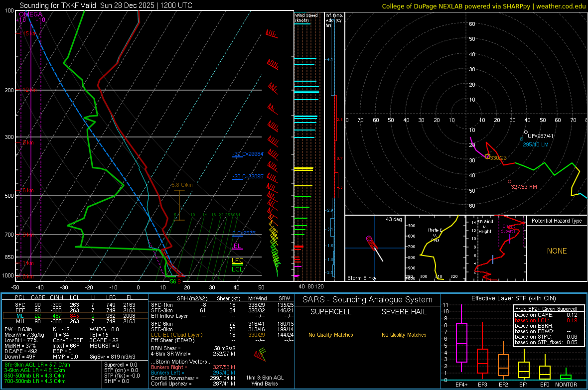Click the based on STPC: 0.06 line
Image resolution: width=588 pixels, height=390 pixels.
coord(546,337)
